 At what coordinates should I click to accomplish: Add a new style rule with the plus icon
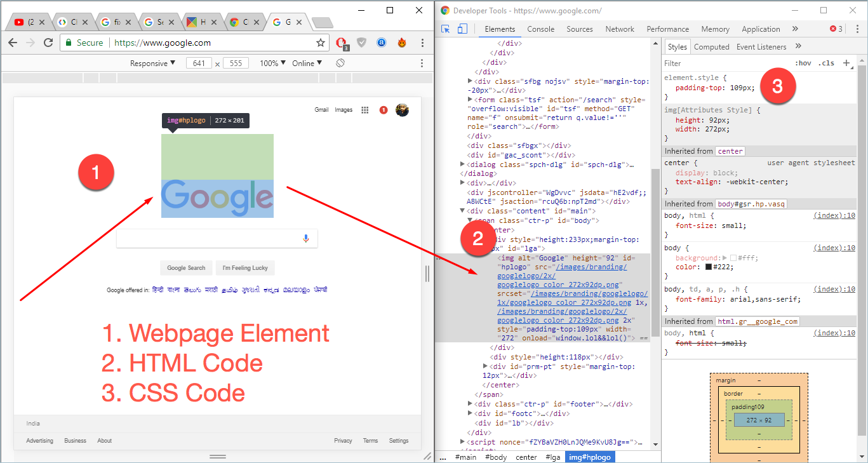click(846, 63)
